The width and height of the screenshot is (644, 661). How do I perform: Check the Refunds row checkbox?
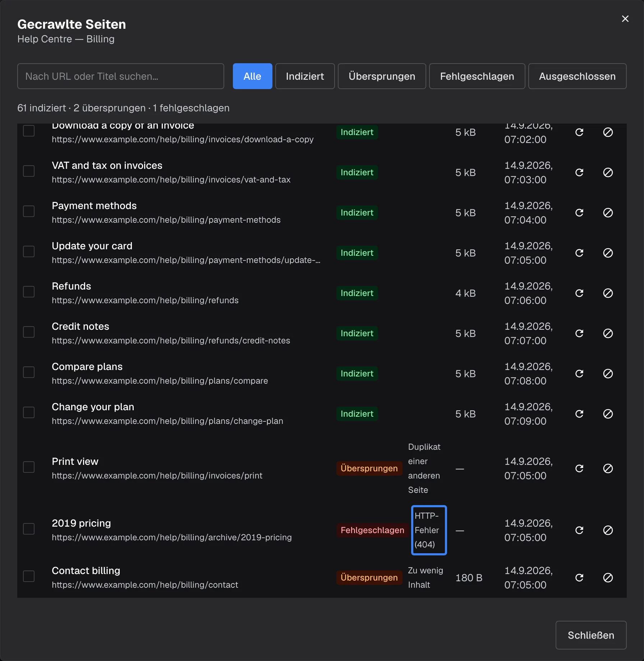tap(29, 292)
